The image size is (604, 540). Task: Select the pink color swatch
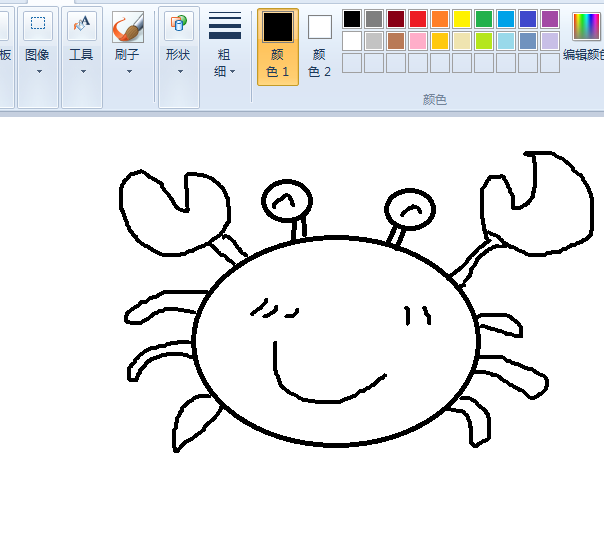pos(418,41)
